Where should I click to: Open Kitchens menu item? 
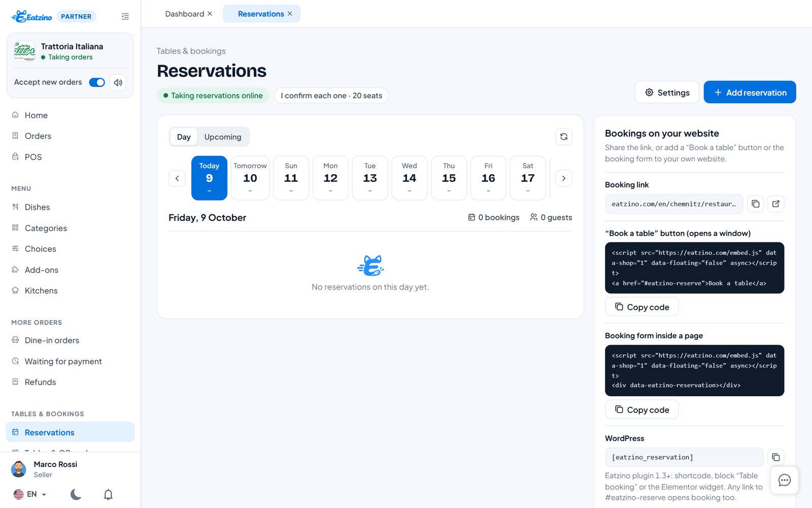coord(70,291)
